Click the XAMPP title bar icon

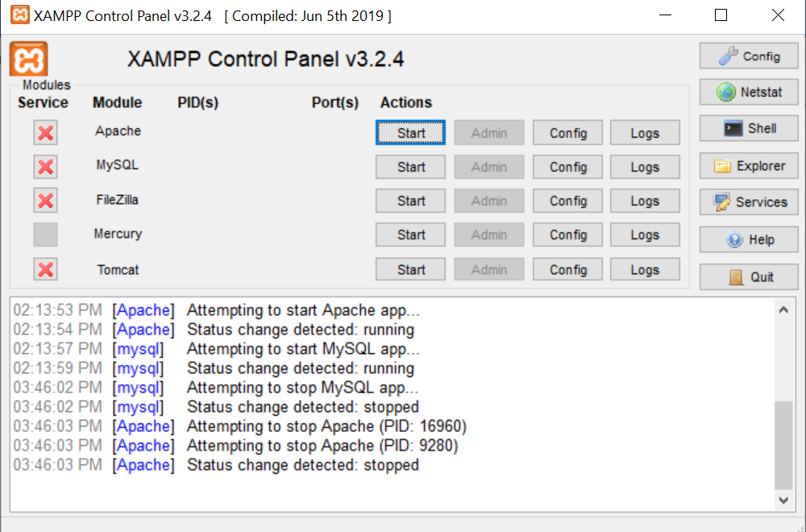tap(20, 15)
